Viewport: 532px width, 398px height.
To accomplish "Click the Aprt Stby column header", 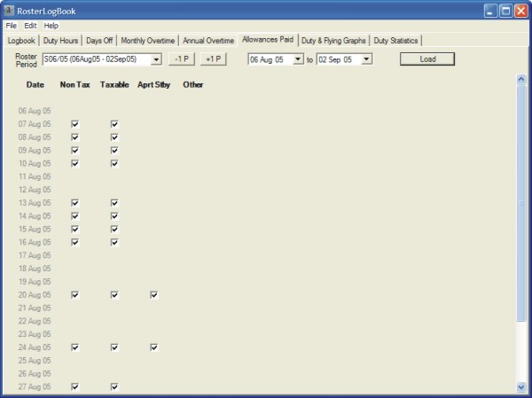I will 153,85.
